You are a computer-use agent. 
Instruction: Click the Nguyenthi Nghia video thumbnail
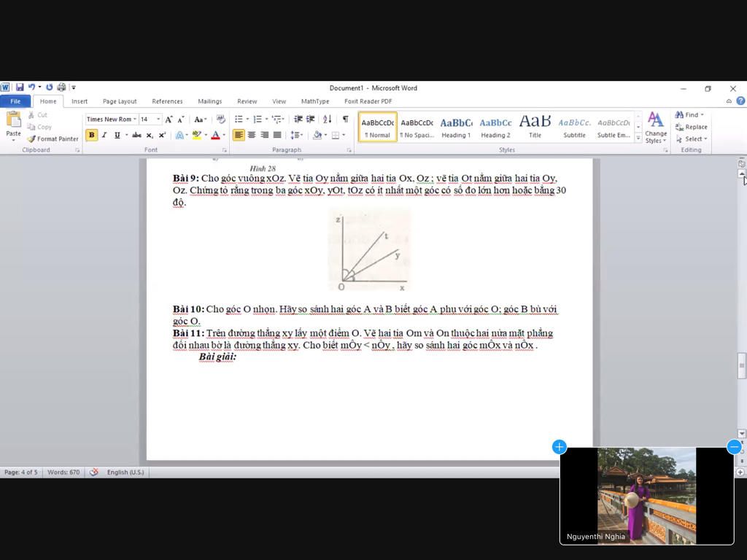point(646,496)
